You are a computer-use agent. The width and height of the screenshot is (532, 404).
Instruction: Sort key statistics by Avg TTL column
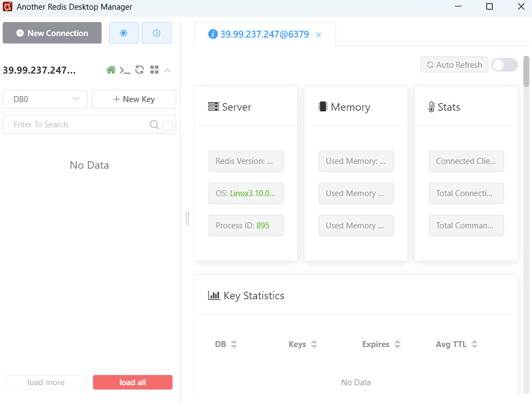click(x=475, y=344)
